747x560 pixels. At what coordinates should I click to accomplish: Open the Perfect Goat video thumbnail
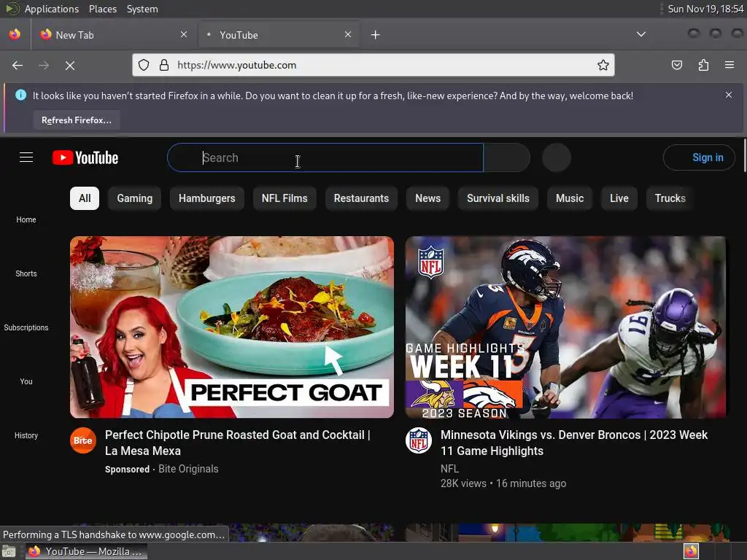[232, 327]
